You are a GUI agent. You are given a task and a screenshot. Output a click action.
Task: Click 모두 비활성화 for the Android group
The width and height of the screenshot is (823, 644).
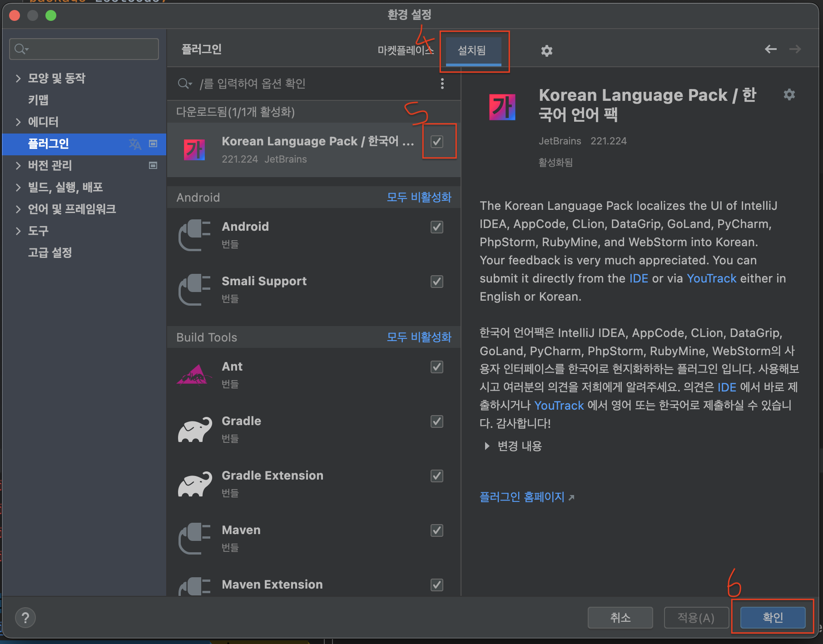tap(419, 197)
